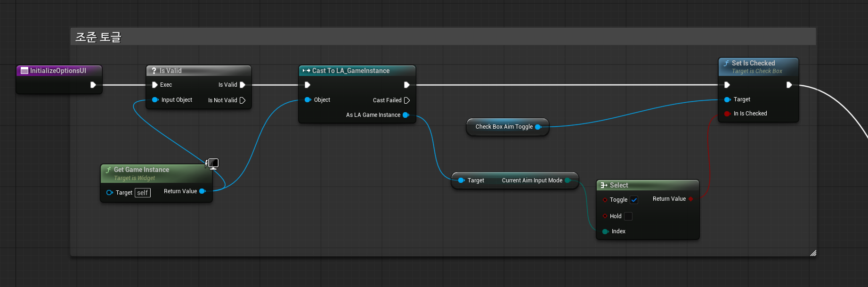Click the Get Game Instance Return Value pin

click(203, 191)
